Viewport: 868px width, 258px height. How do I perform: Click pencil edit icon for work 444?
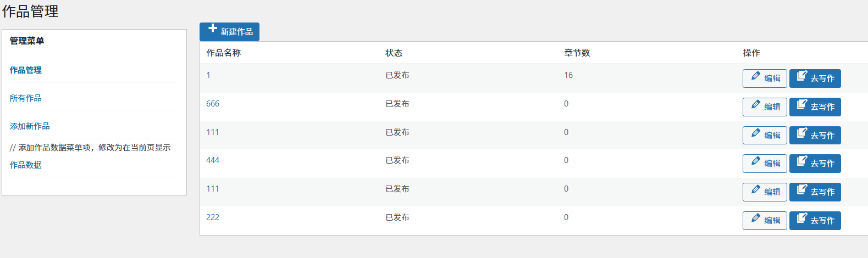(x=756, y=161)
